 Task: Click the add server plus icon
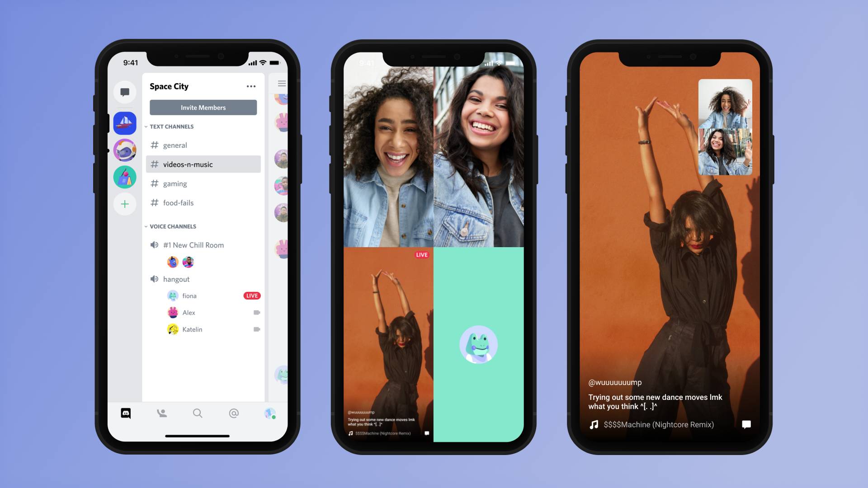point(125,204)
